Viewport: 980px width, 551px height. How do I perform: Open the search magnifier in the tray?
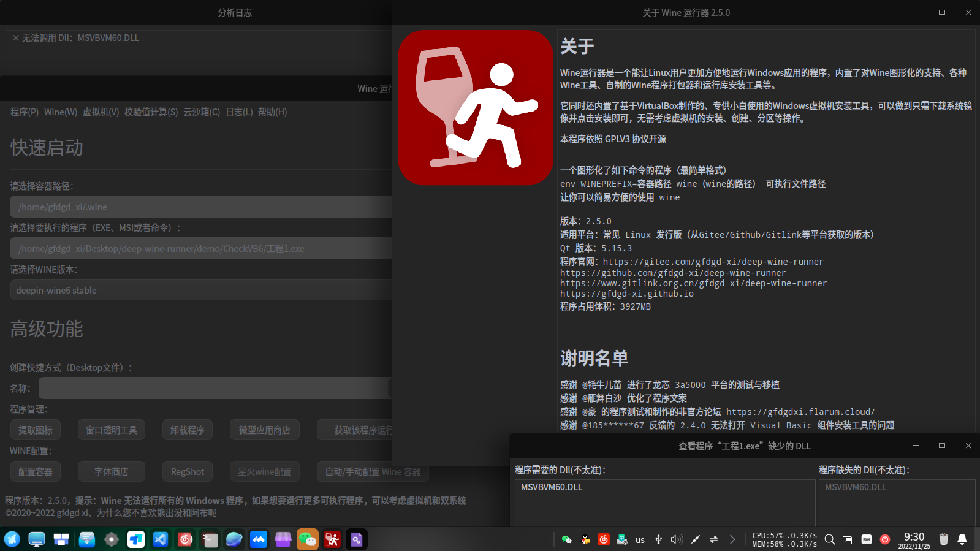click(830, 539)
